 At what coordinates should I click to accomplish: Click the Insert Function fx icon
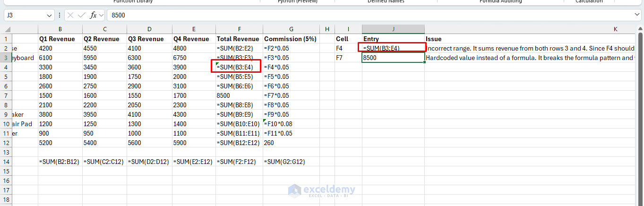[x=94, y=15]
